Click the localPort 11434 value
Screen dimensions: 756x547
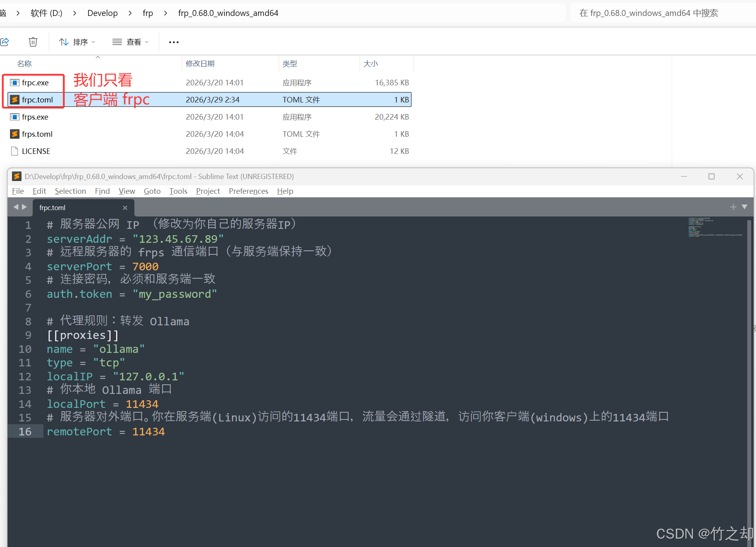(x=142, y=404)
